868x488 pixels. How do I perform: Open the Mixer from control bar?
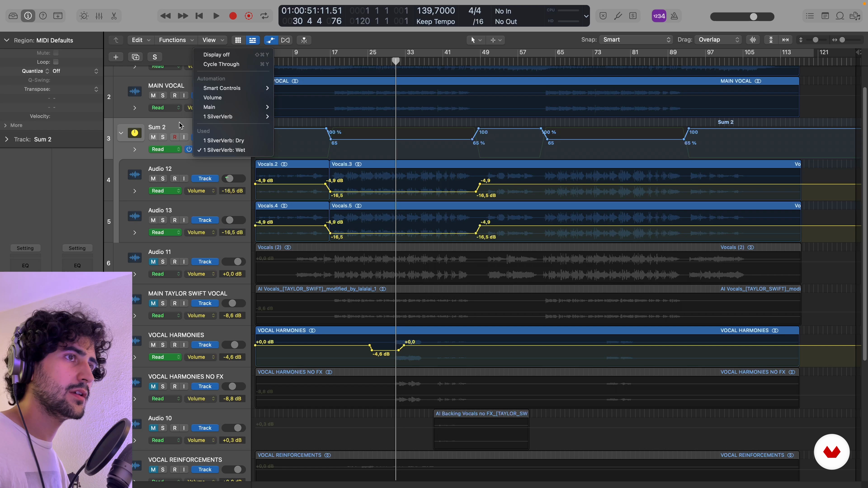coord(99,16)
